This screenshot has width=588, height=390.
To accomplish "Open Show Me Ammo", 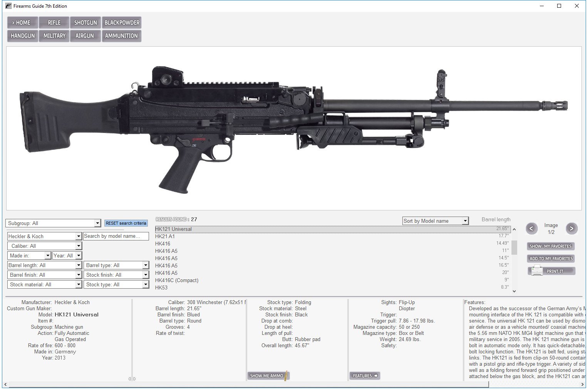I will 268,376.
